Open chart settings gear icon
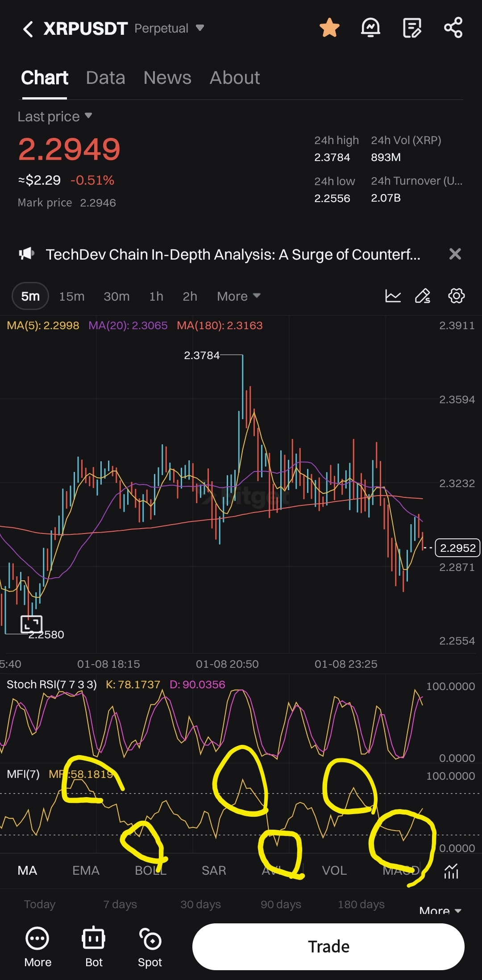Screen dimensions: 482x980 tap(456, 296)
